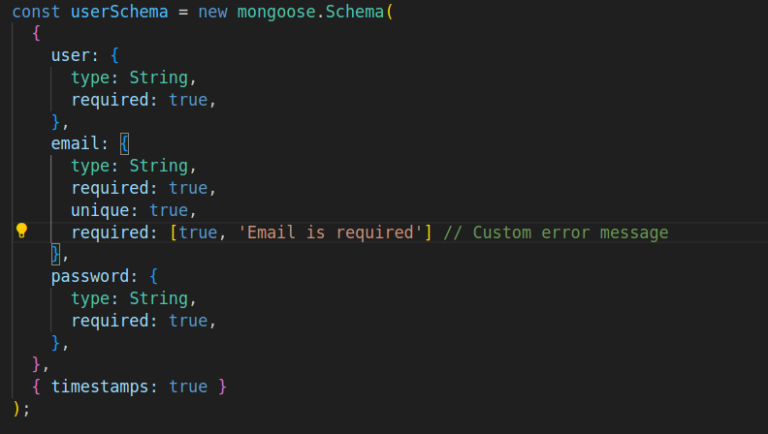
Task: Click the email property key
Action: point(75,144)
